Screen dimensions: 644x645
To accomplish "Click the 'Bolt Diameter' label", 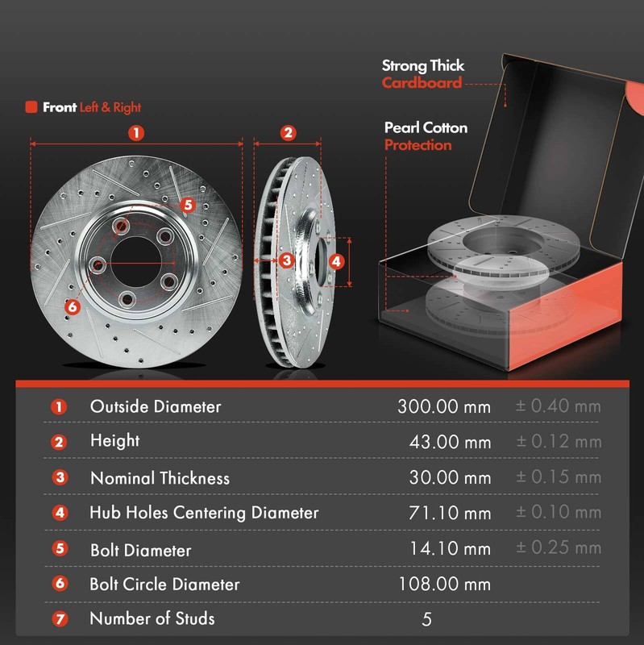I will [140, 551].
